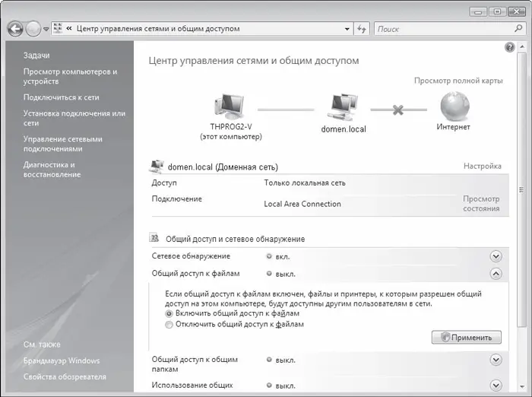532x397 pixels.
Task: Click Подключиться к сети task
Action: pyautogui.click(x=61, y=97)
